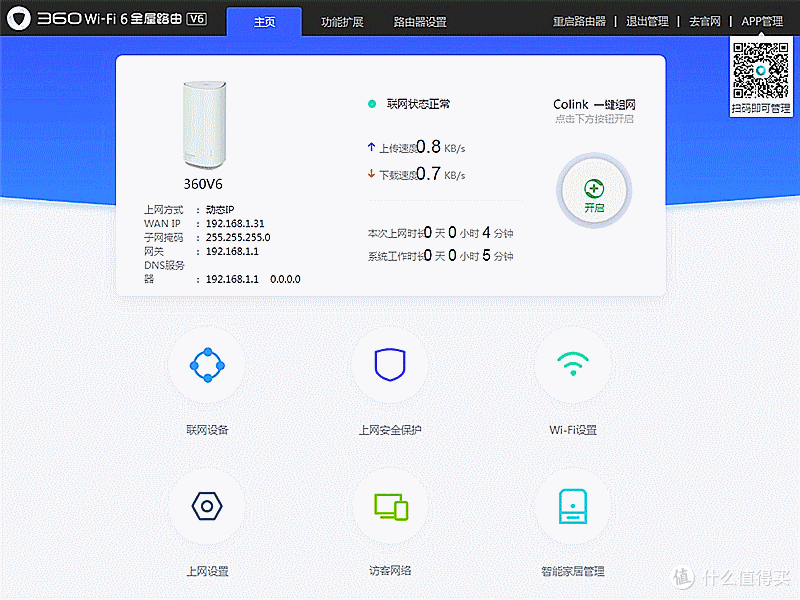Click the subnet mask 255.255.255.0
Screen dimensions: 800x600
click(x=238, y=237)
